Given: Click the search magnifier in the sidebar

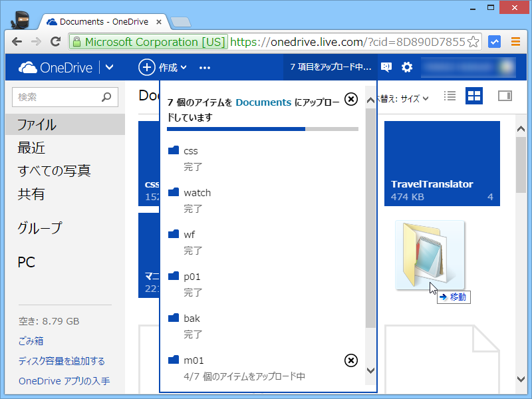Looking at the screenshot, I should [106, 96].
